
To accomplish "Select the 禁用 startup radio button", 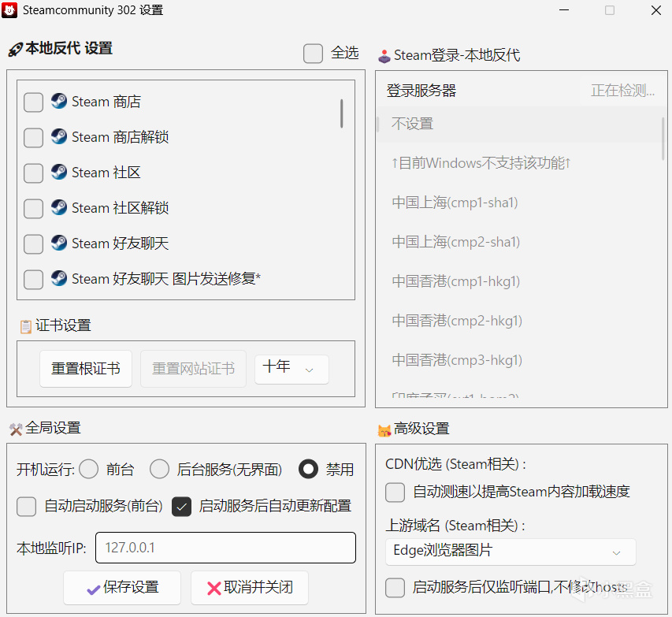I will click(308, 469).
